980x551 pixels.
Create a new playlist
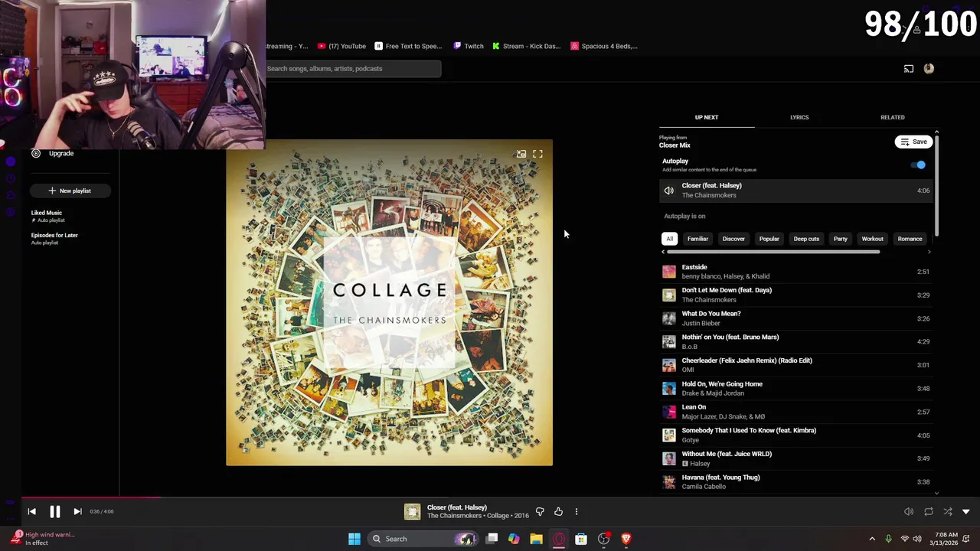(x=70, y=191)
